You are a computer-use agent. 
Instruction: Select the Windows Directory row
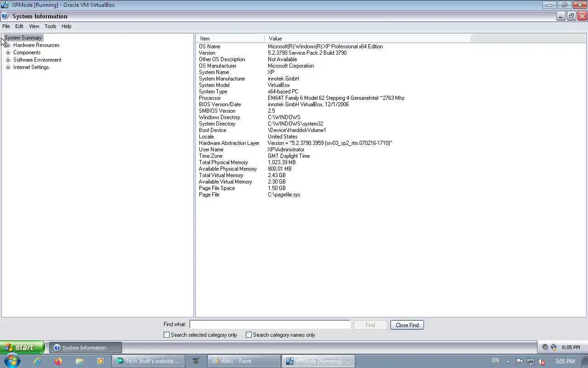[334, 117]
